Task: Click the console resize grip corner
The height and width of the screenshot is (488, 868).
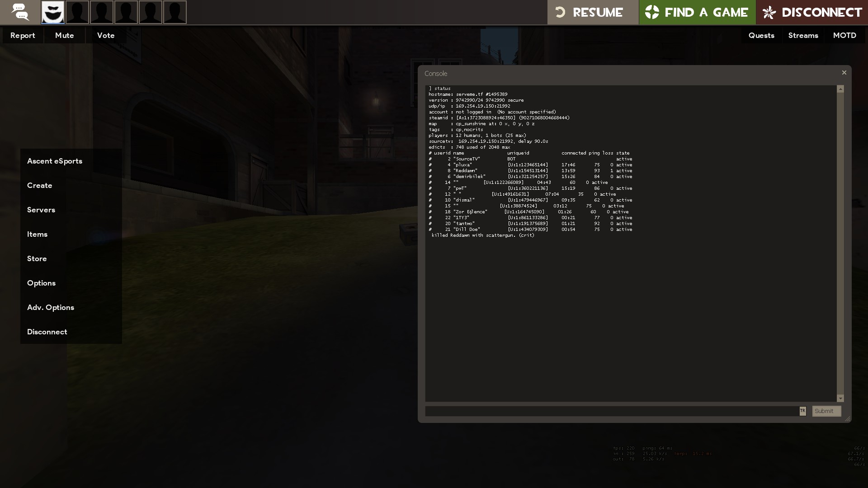Action: [x=848, y=419]
